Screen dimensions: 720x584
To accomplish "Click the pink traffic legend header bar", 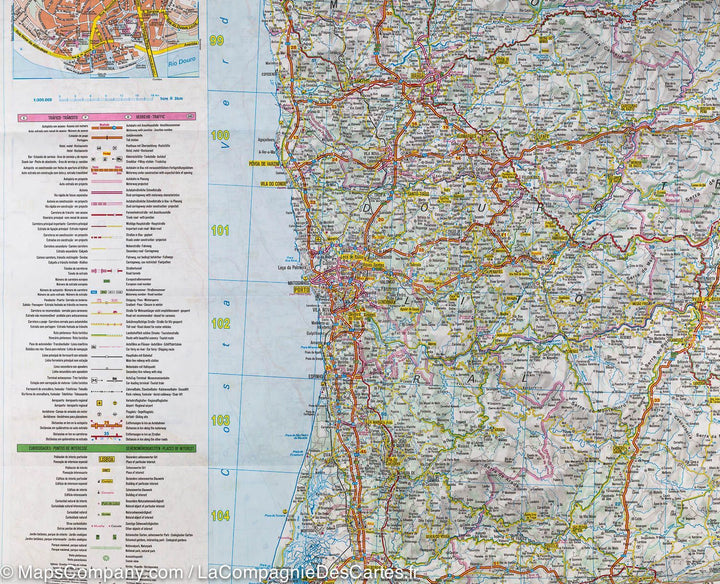I will [x=107, y=118].
